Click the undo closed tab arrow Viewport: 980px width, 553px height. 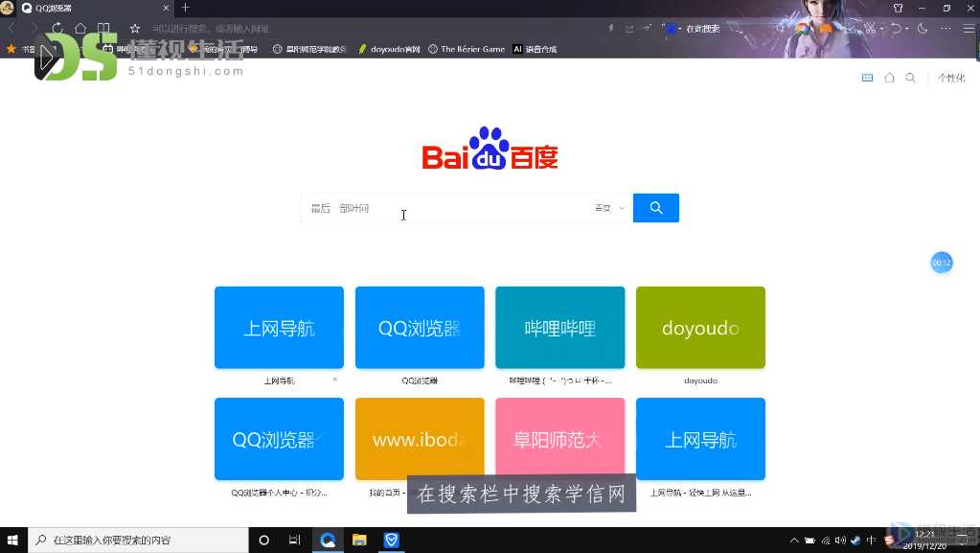click(897, 28)
